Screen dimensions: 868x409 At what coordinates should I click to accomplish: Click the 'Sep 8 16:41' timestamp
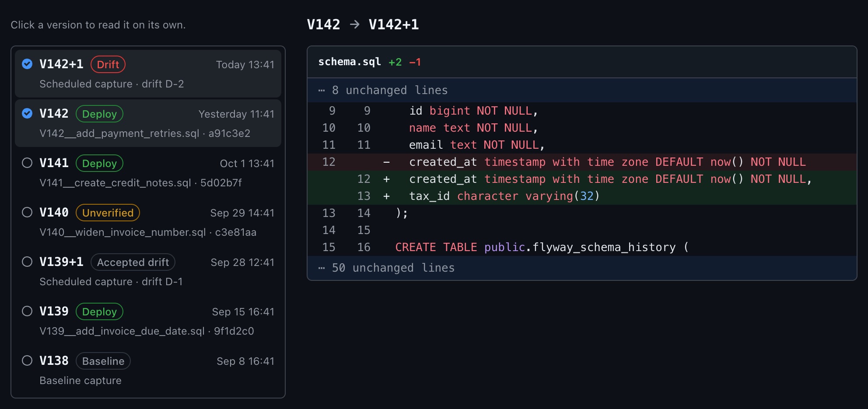pyautogui.click(x=245, y=361)
